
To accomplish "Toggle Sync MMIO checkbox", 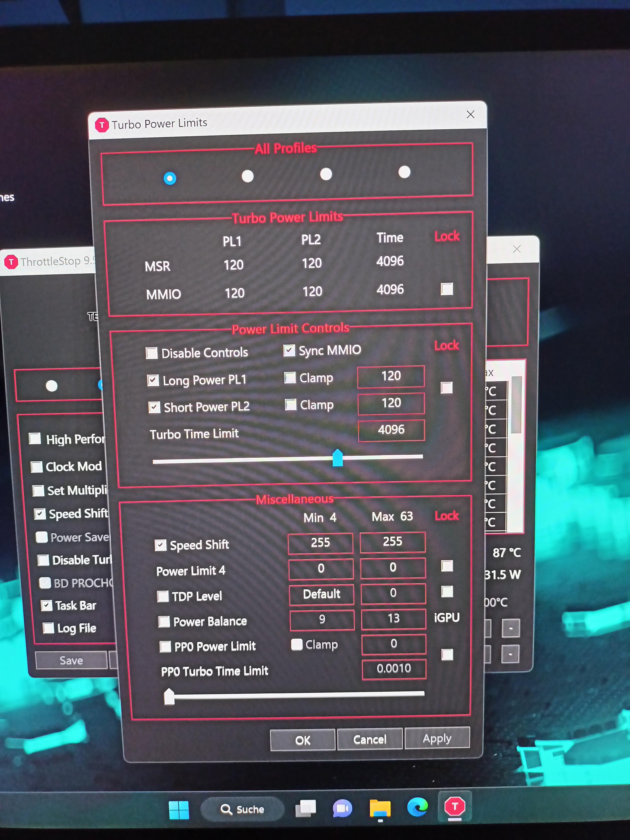I will pyautogui.click(x=289, y=350).
